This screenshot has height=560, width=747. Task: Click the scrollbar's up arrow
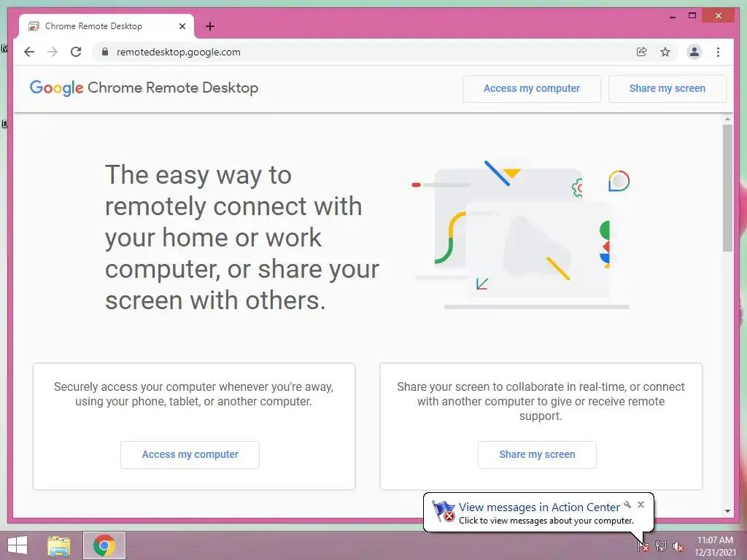pyautogui.click(x=727, y=119)
